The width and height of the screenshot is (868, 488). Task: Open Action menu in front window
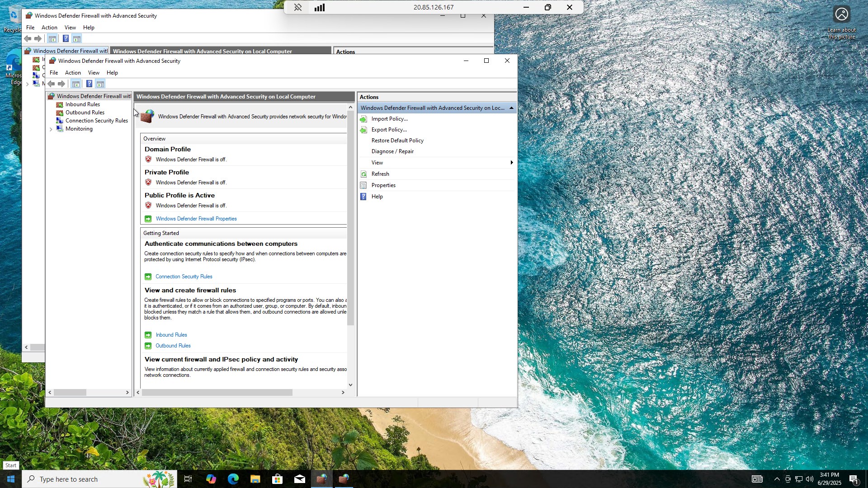(x=73, y=73)
